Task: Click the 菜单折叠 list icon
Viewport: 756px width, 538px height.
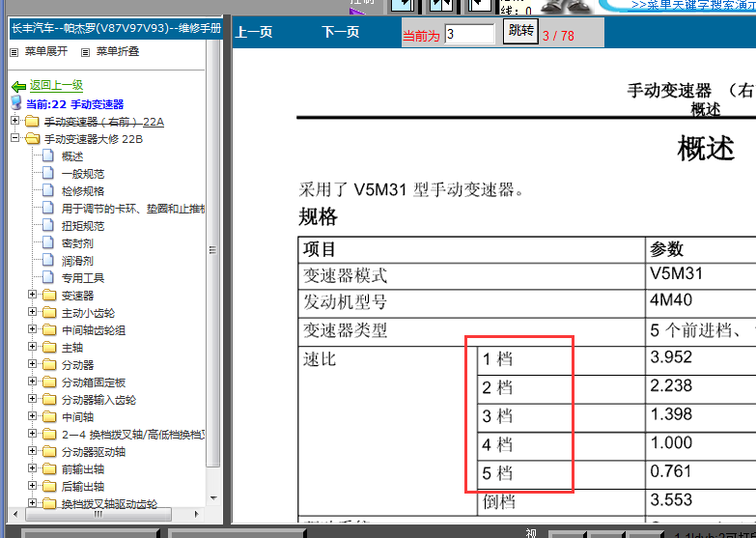Action: pos(85,52)
